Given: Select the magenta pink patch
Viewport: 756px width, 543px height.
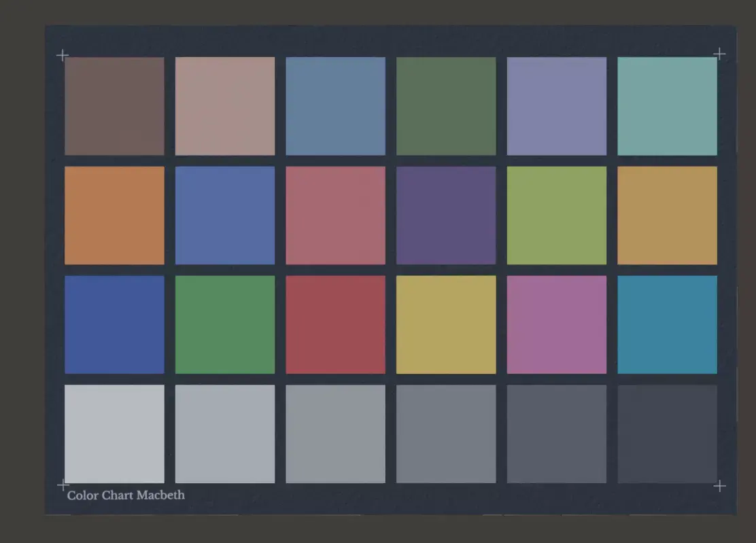Looking at the screenshot, I should pyautogui.click(x=556, y=324).
